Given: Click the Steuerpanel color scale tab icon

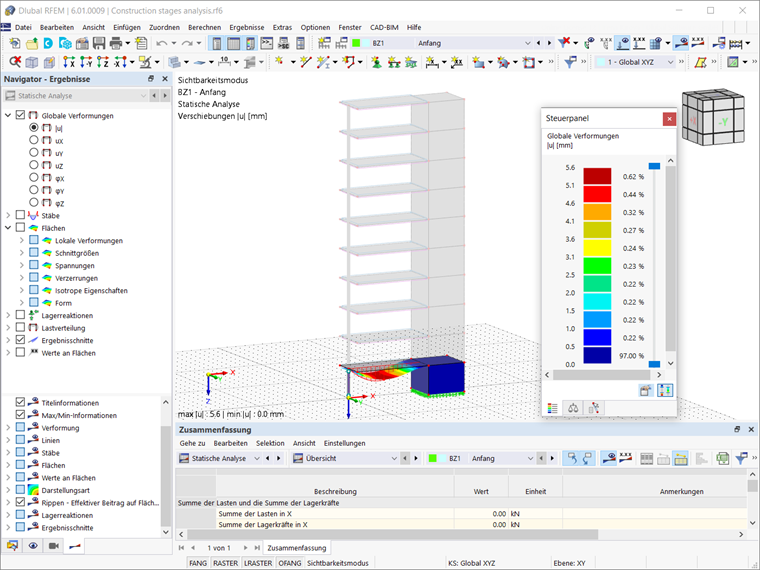Looking at the screenshot, I should tap(552, 408).
